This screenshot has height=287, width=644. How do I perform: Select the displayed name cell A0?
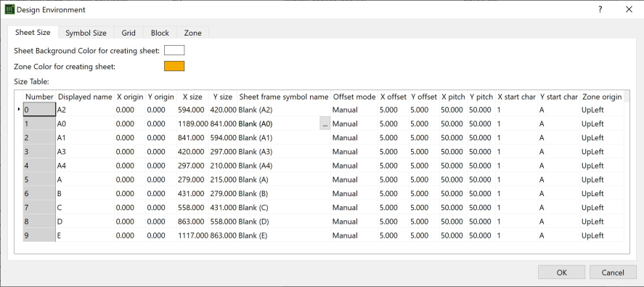85,124
